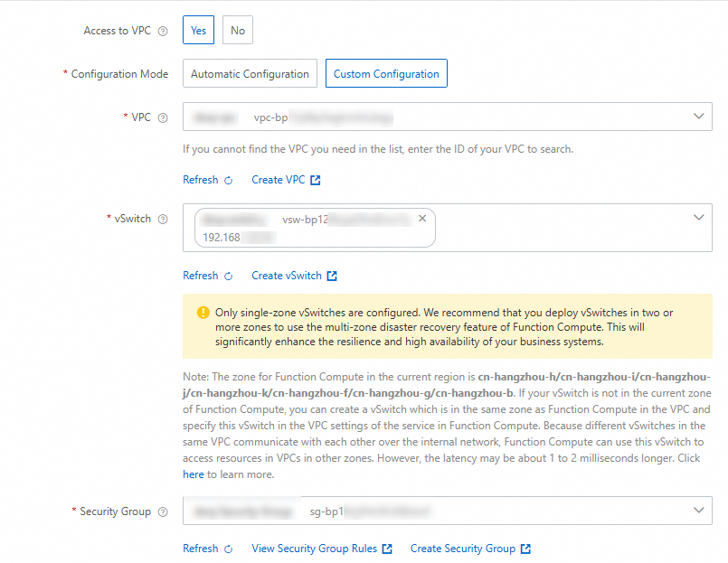Screen dimensions: 728x563
Task: Click the 192.168 CIDR text in vSwitch tag
Action: click(222, 238)
